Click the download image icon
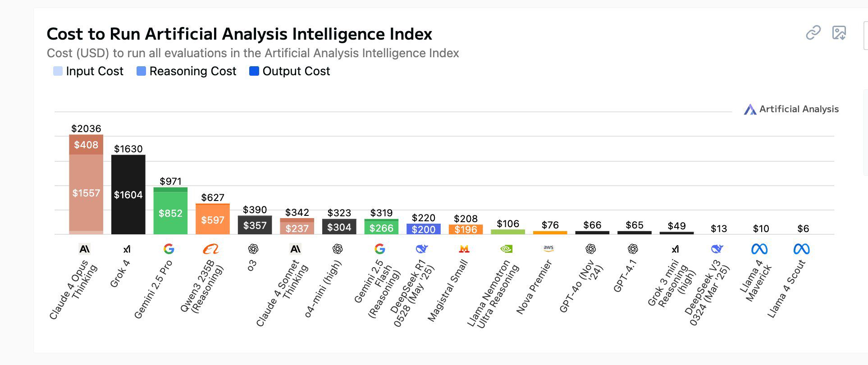 [839, 33]
